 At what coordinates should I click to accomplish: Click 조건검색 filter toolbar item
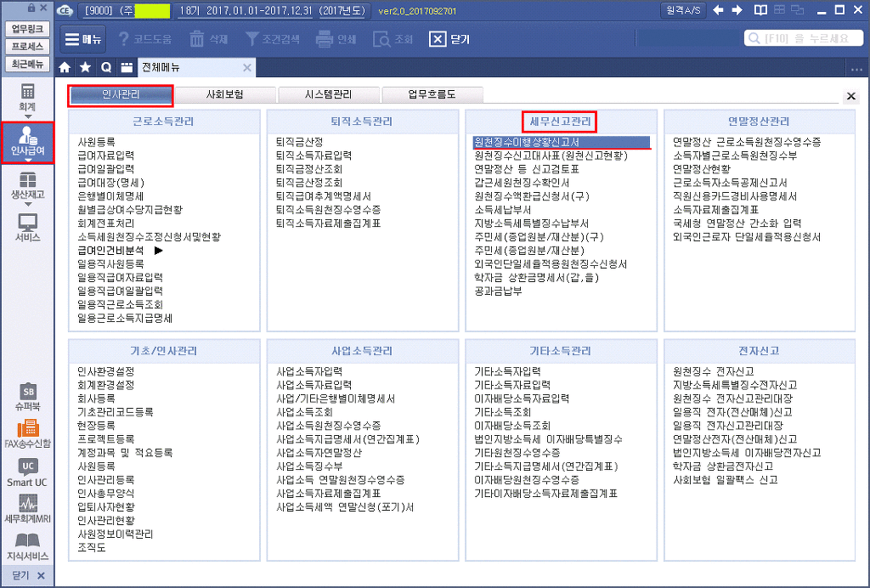[x=273, y=39]
